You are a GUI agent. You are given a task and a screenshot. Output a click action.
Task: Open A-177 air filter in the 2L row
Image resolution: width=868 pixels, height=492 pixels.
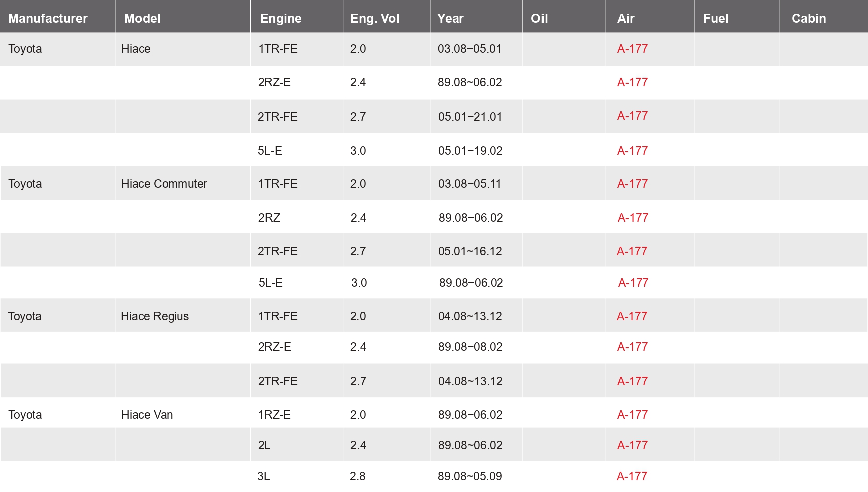pyautogui.click(x=632, y=445)
